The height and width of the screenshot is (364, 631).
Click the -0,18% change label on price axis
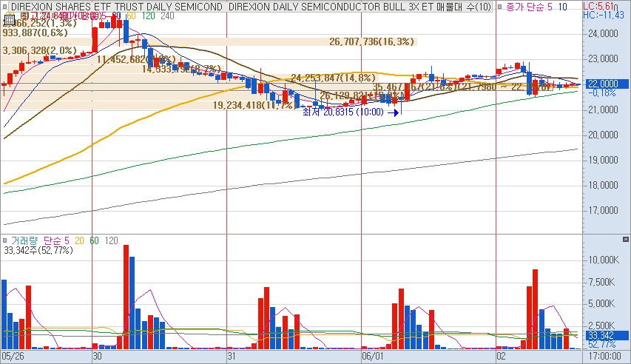tap(602, 93)
